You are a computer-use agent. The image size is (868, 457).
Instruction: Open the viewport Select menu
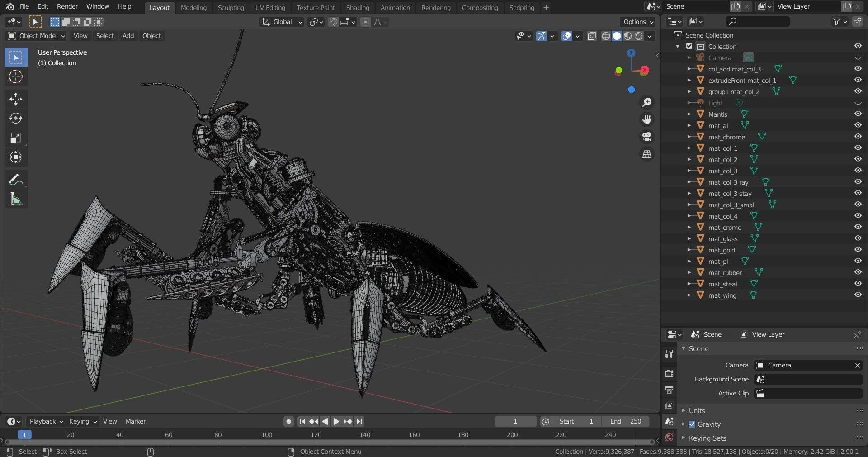pyautogui.click(x=105, y=36)
